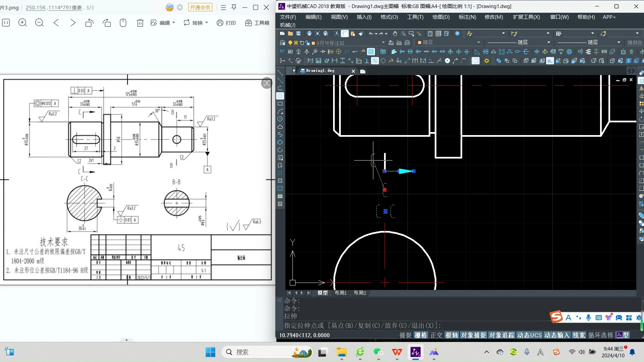Toggle 栅格 grid mode in status bar
Viewport: 644px width, 362px height.
pos(421,335)
